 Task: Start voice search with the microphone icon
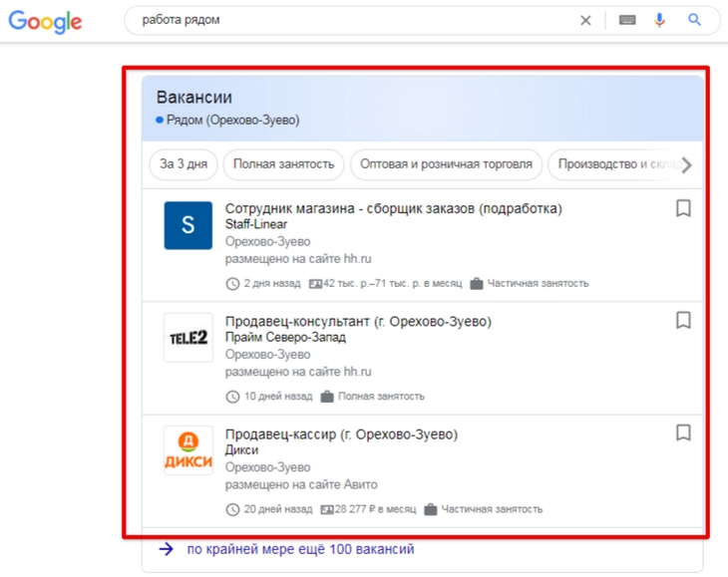coord(659,20)
